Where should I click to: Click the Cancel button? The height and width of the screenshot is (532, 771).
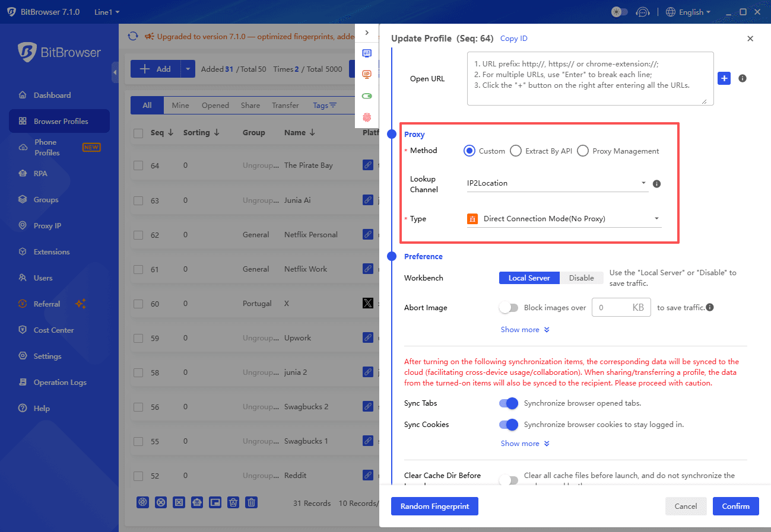[686, 506]
